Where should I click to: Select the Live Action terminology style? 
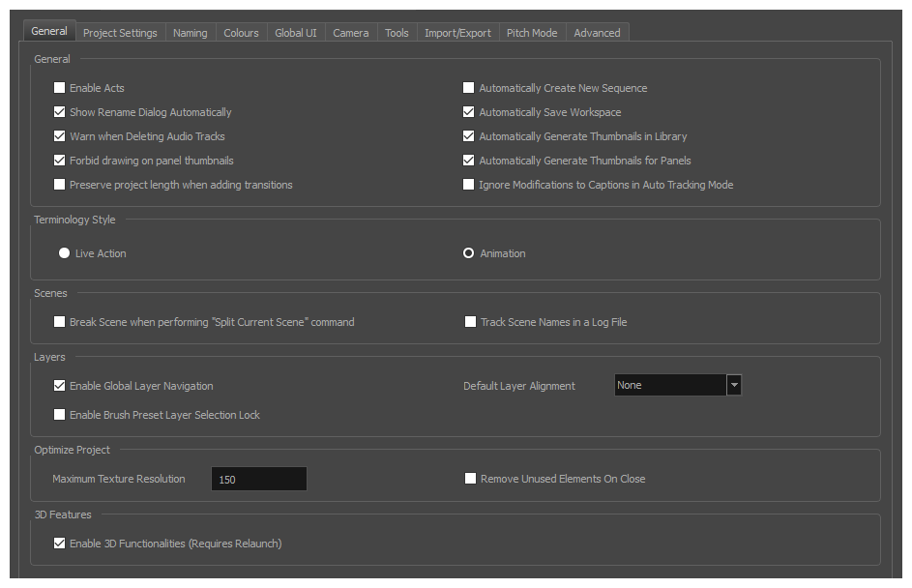point(64,253)
